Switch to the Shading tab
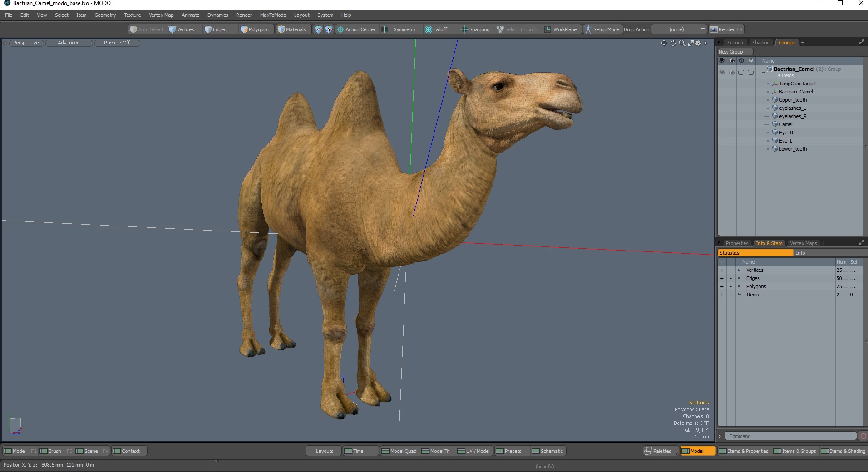 [760, 43]
